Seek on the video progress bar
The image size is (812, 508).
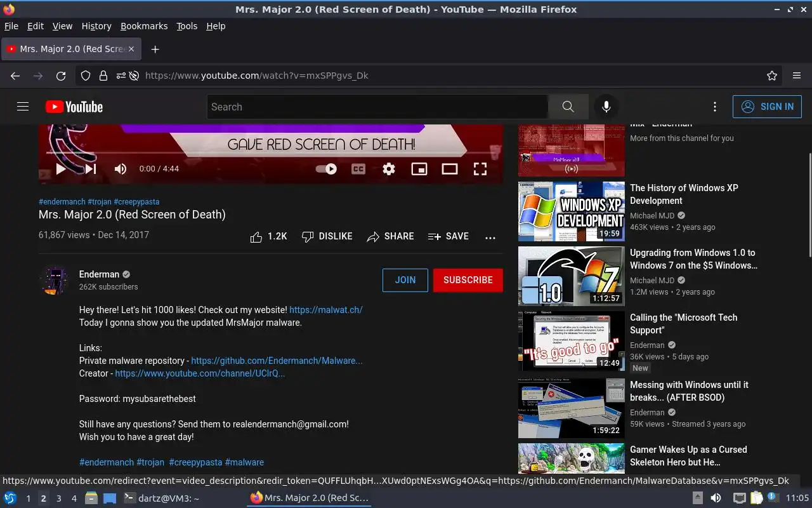tap(271, 152)
